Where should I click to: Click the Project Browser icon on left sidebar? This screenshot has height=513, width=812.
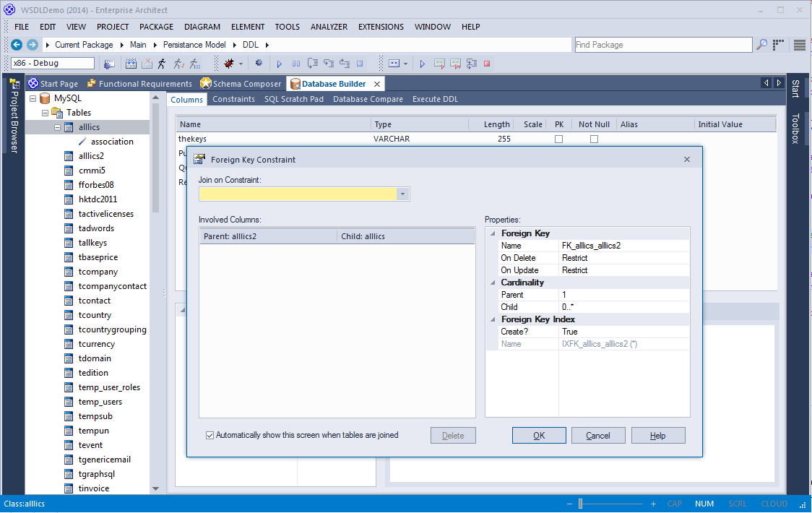point(14,83)
